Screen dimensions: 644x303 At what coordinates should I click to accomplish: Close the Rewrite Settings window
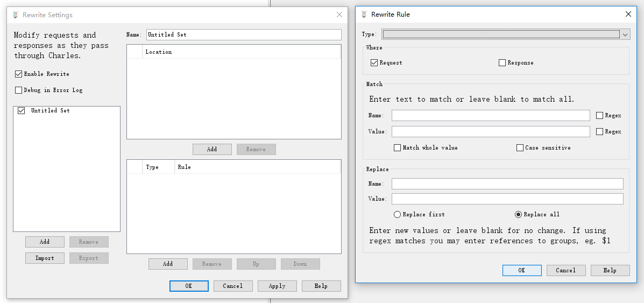pos(339,15)
